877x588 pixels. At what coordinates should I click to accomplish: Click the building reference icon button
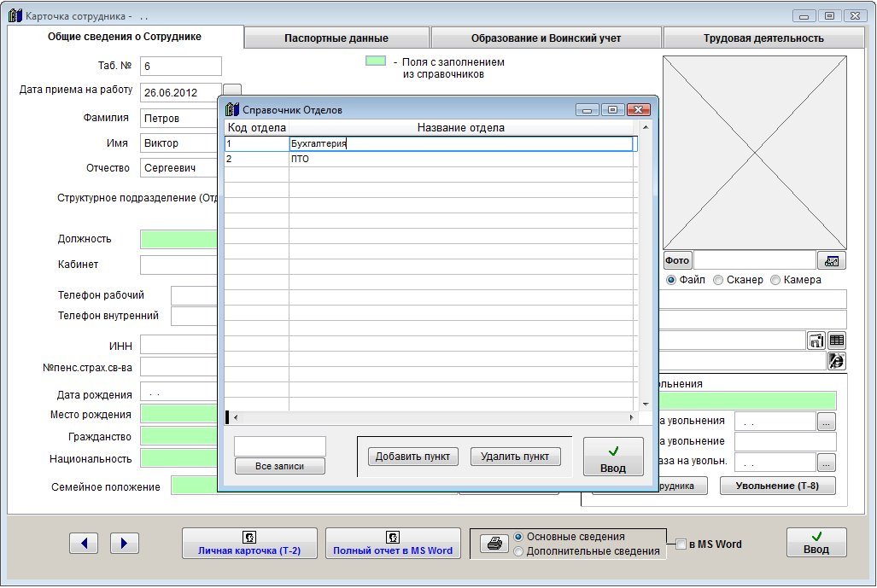point(816,341)
